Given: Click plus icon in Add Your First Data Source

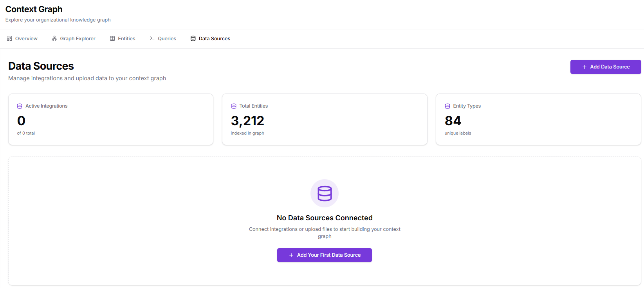Looking at the screenshot, I should [x=291, y=255].
